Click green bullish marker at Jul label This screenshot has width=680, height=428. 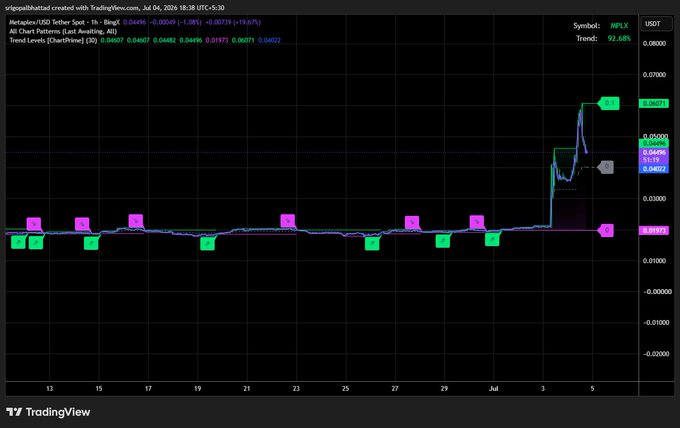[492, 239]
